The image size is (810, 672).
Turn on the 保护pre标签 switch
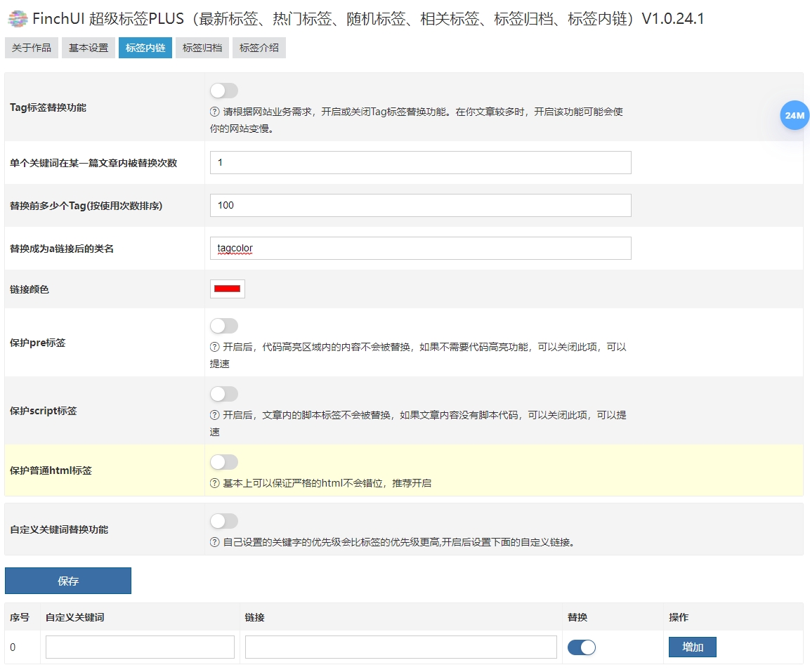click(223, 325)
